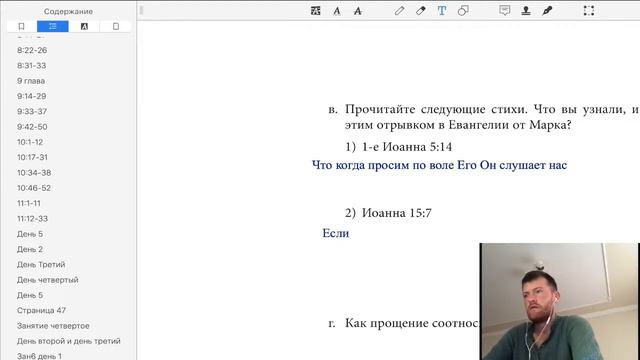This screenshot has width=640, height=360.
Task: Click the webcam video overlay
Action: 559,302
